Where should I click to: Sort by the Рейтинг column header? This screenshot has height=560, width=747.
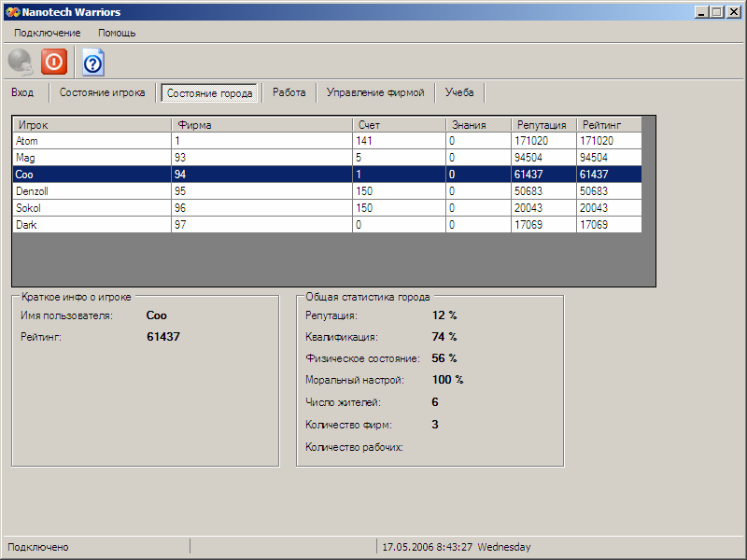(x=609, y=125)
